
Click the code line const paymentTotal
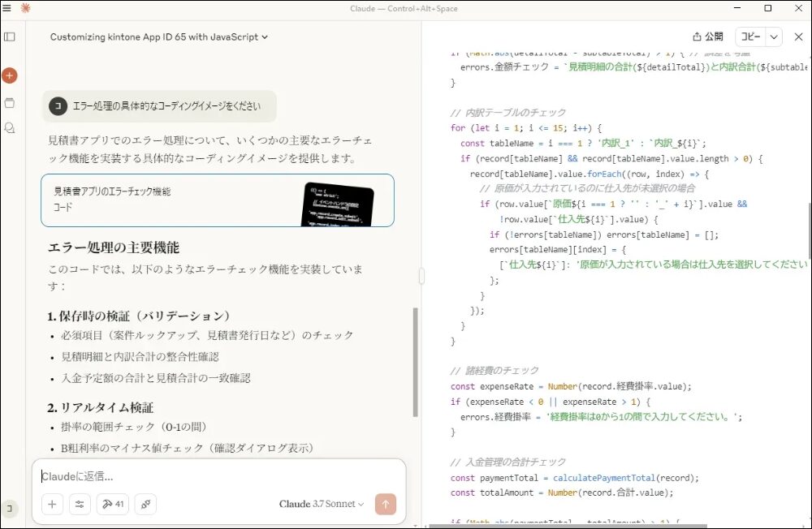574,478
